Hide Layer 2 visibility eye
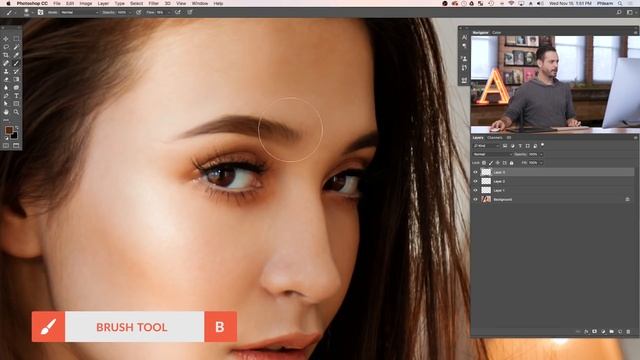This screenshot has width=640, height=360. point(475,181)
